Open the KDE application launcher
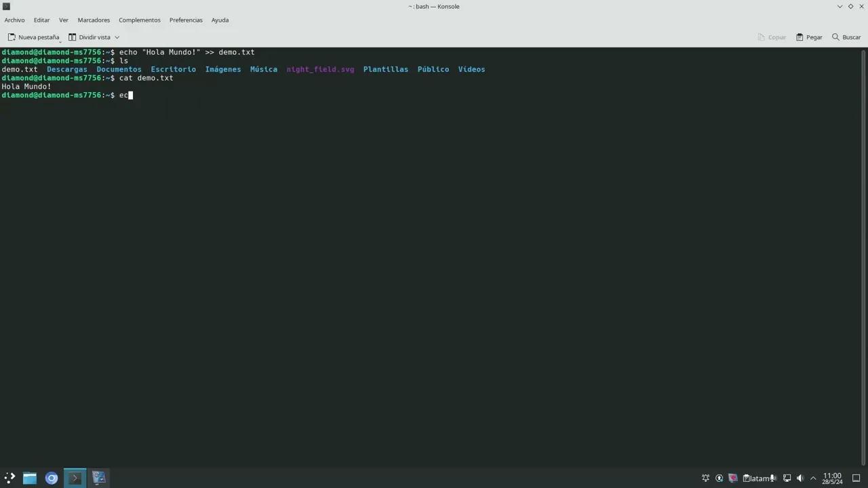 pos(9,478)
